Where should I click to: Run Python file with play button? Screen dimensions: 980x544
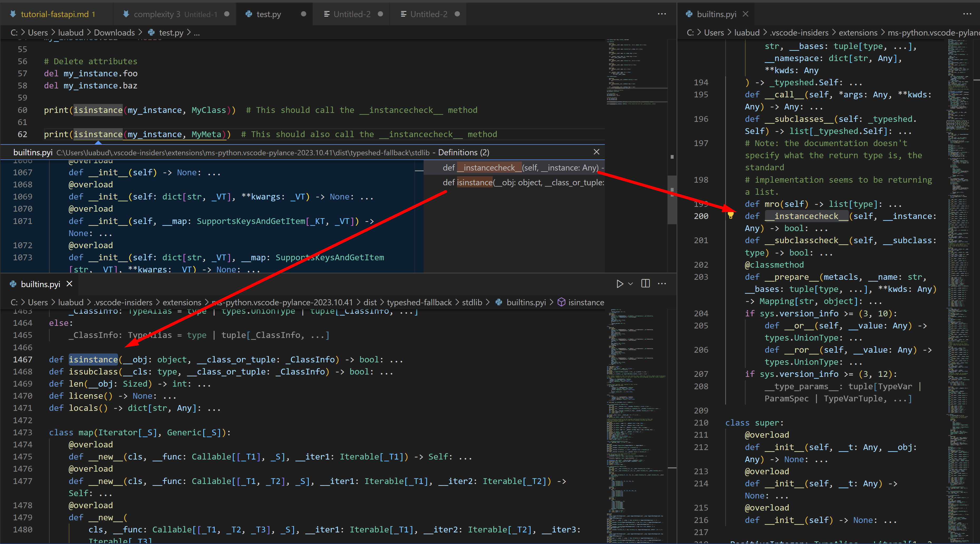[x=620, y=284]
